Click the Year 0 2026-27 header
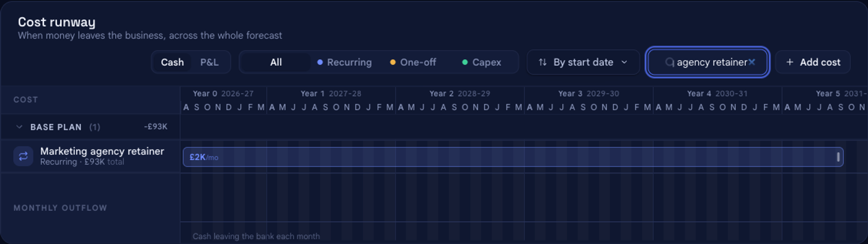 [223, 94]
